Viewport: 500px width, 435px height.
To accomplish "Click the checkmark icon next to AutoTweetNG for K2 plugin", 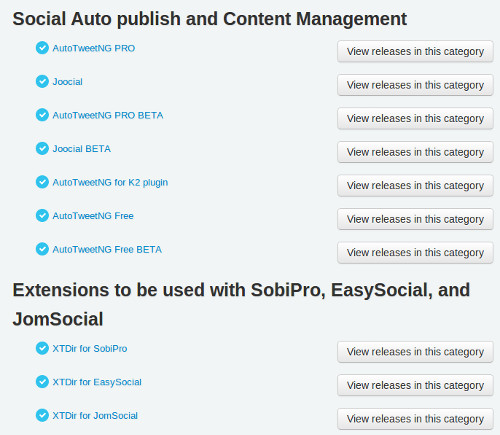I will pyautogui.click(x=42, y=182).
